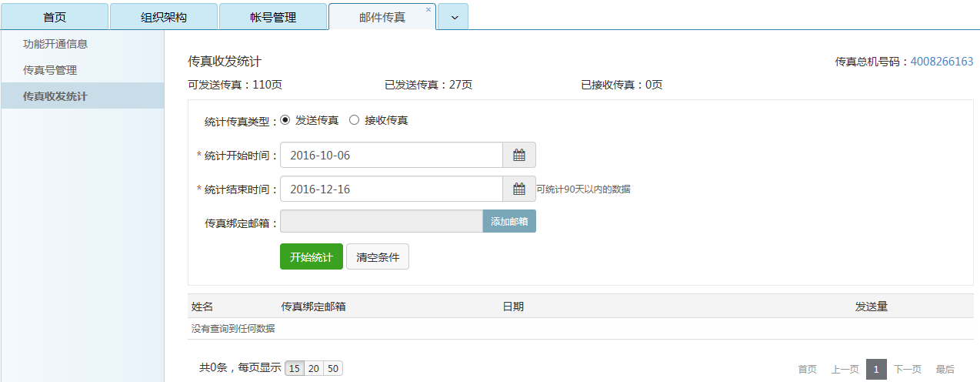Go to 帐号管理 tab
Image resolution: width=980 pixels, height=382 pixels.
coord(273,18)
